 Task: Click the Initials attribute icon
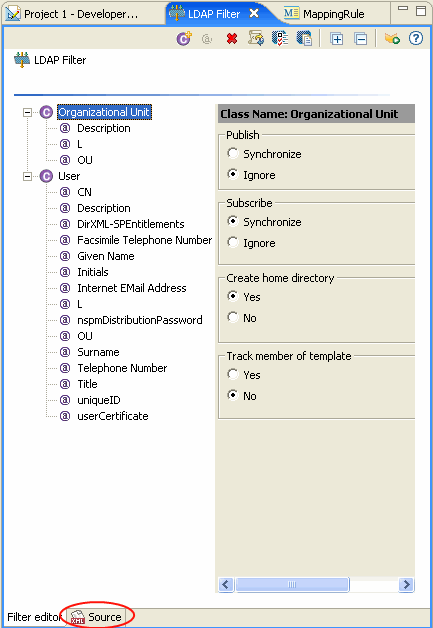click(65, 272)
